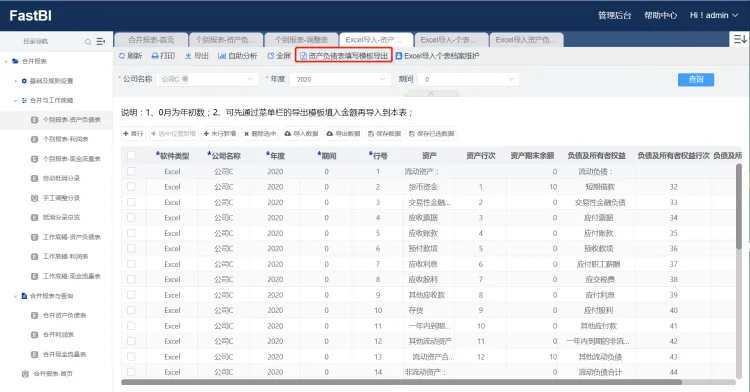Tick checkbox of row 14 非流动资产

point(131,372)
